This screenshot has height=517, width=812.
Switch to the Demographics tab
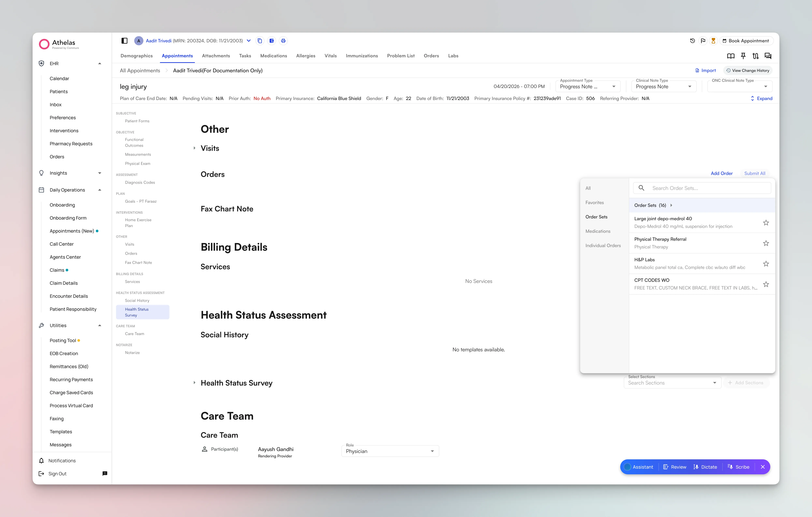click(137, 56)
